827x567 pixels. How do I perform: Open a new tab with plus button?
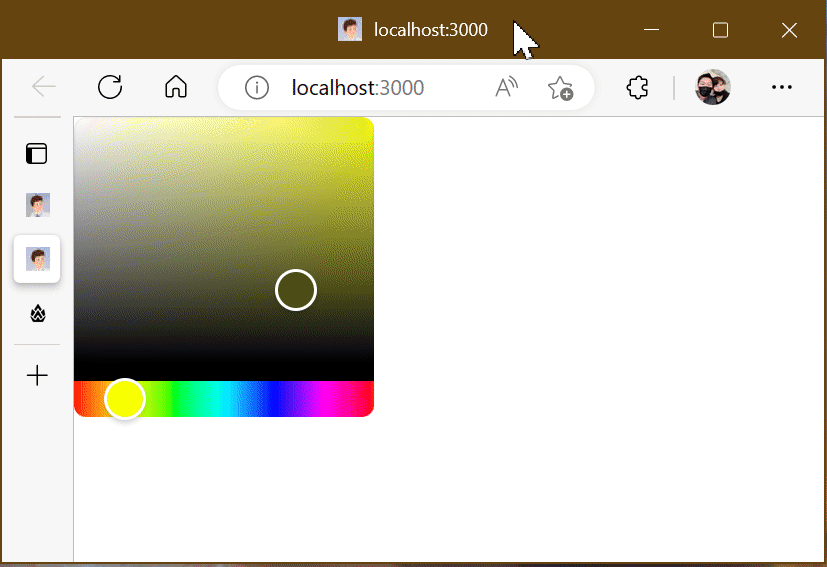[x=37, y=376]
